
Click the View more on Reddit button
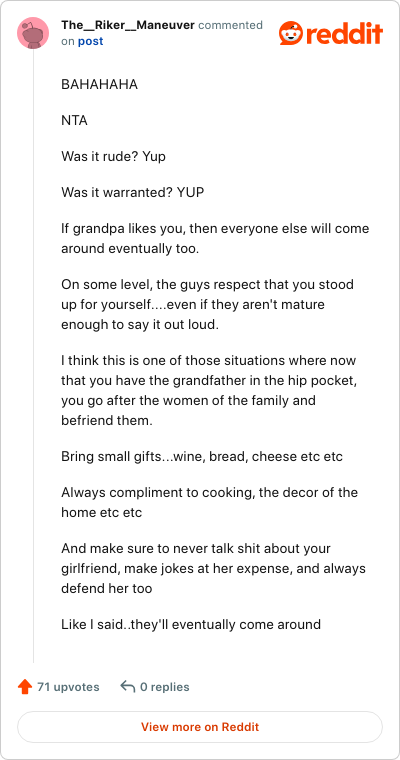(x=200, y=727)
